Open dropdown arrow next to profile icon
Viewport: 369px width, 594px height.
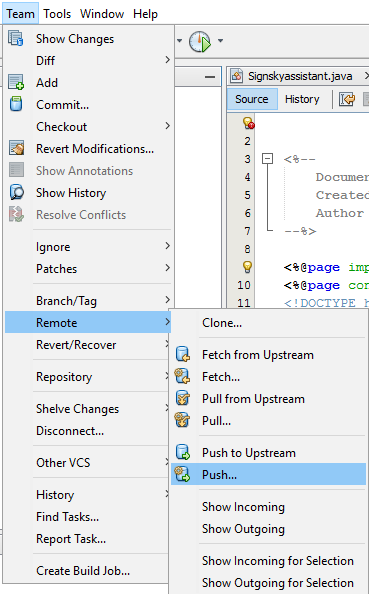pyautogui.click(x=220, y=41)
